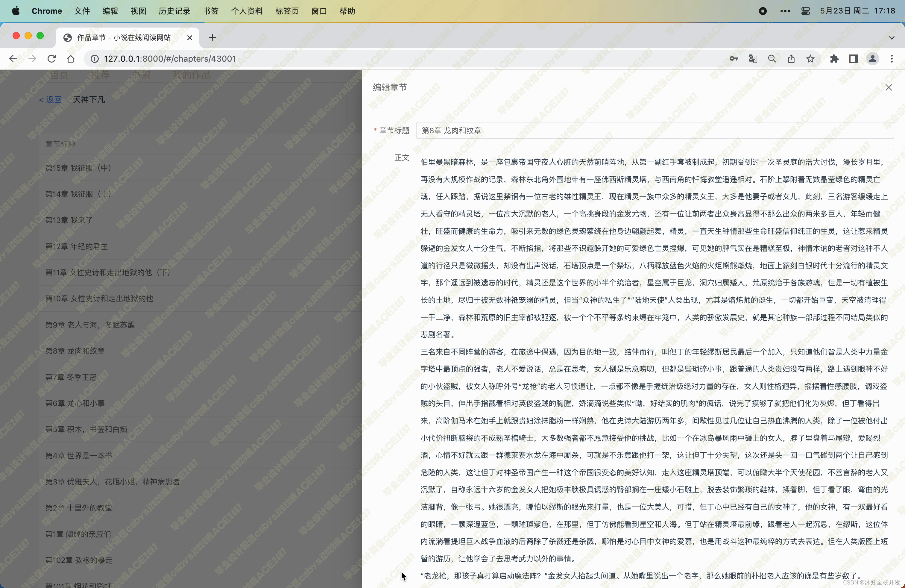Toggle the Chrome side panel icon
The image size is (905, 588).
[x=853, y=59]
